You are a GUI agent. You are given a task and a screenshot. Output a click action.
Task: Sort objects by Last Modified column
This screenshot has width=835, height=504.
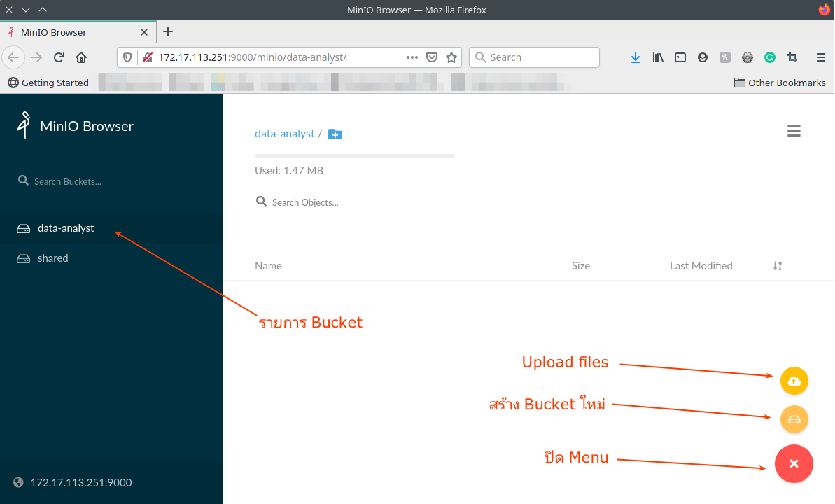[701, 266]
